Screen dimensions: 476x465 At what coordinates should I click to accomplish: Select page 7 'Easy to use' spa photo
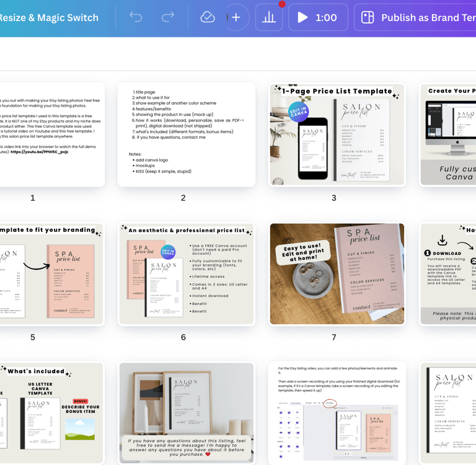[337, 274]
